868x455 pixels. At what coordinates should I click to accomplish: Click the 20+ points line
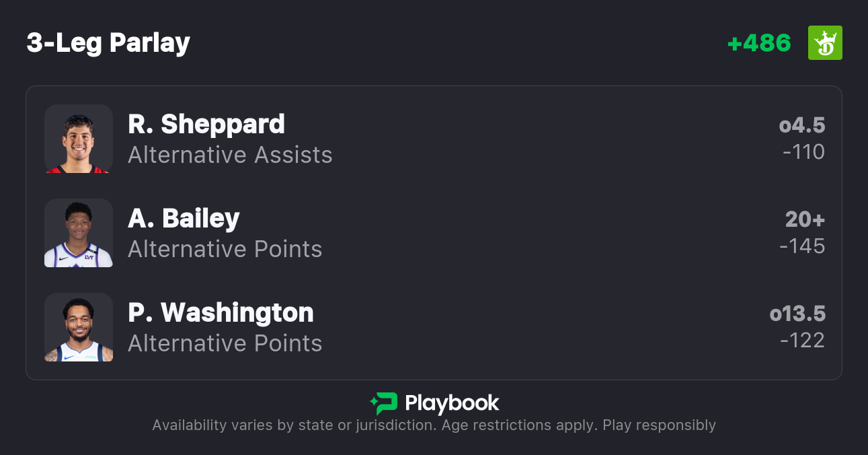point(805,219)
